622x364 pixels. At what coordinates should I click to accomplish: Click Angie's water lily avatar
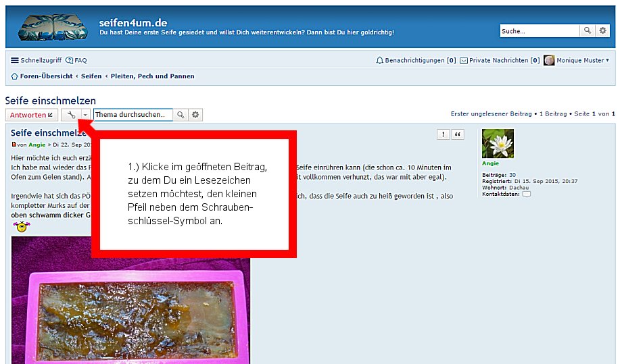[x=498, y=143]
